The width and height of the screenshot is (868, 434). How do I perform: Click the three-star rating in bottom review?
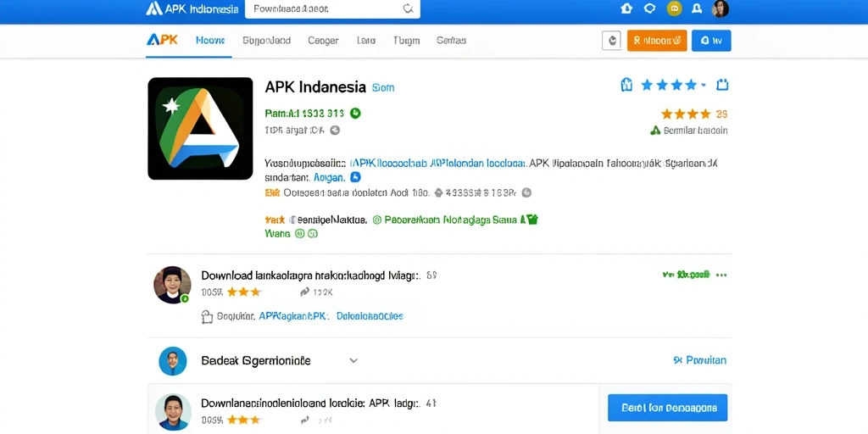coord(243,420)
